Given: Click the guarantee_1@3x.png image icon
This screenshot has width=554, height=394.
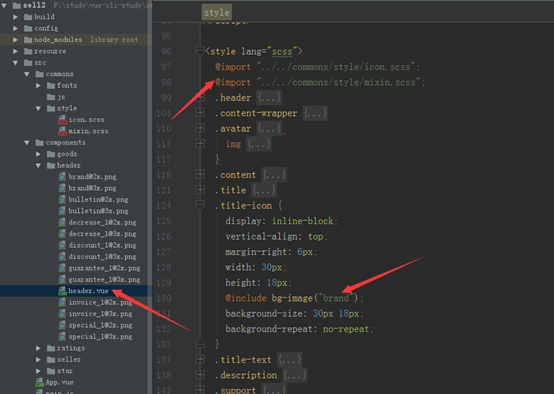Looking at the screenshot, I should (62, 279).
